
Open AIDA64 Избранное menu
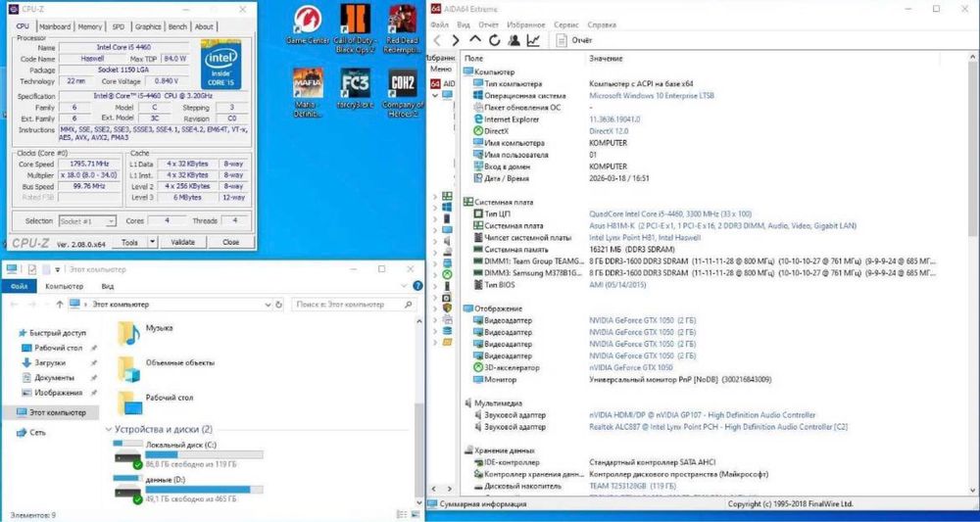click(x=525, y=25)
